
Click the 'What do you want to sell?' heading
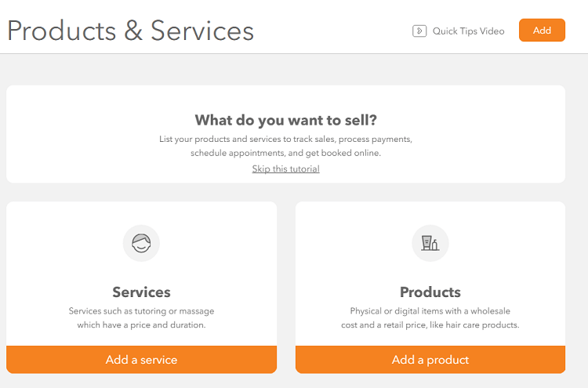pos(285,120)
